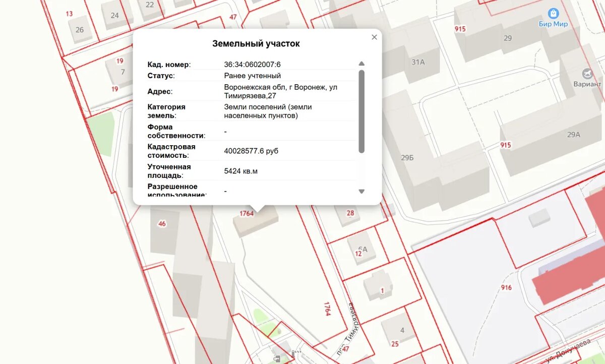Click the Кад. номер field label

pos(169,65)
